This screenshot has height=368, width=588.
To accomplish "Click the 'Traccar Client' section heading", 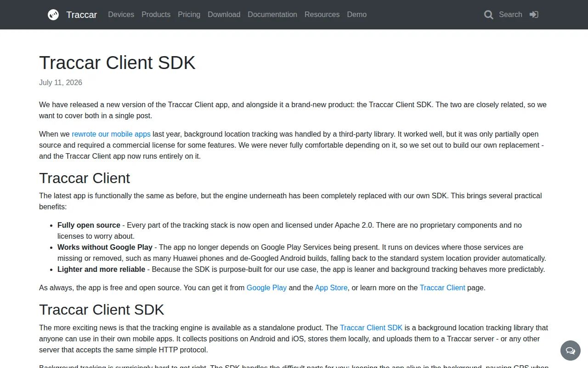I will tap(85, 178).
